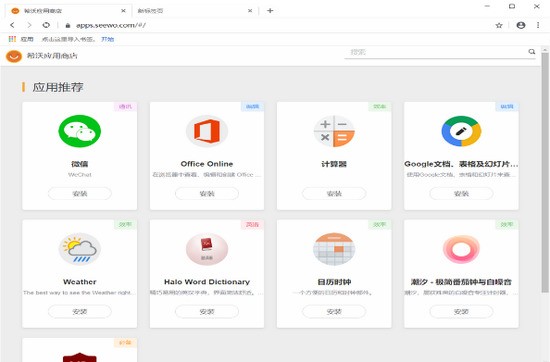Screen dimensions: 550x362
Task: Open the browser profile account icon
Action: coord(521,25)
